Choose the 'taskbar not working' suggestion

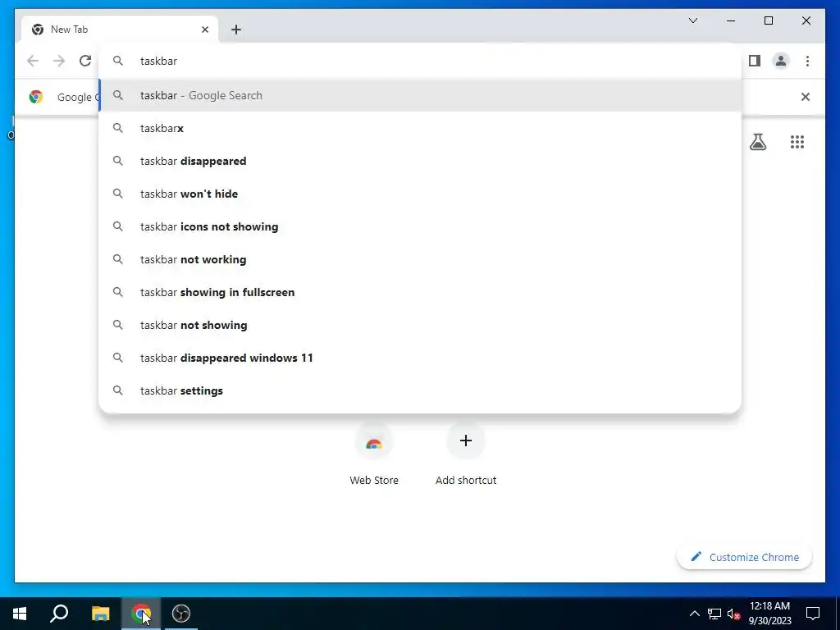pyautogui.click(x=421, y=259)
